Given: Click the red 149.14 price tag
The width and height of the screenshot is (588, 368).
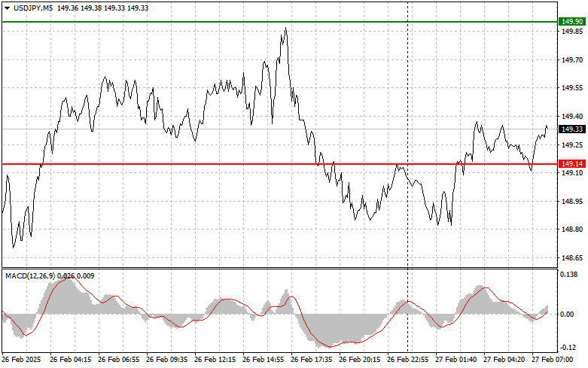Looking at the screenshot, I should (x=571, y=163).
